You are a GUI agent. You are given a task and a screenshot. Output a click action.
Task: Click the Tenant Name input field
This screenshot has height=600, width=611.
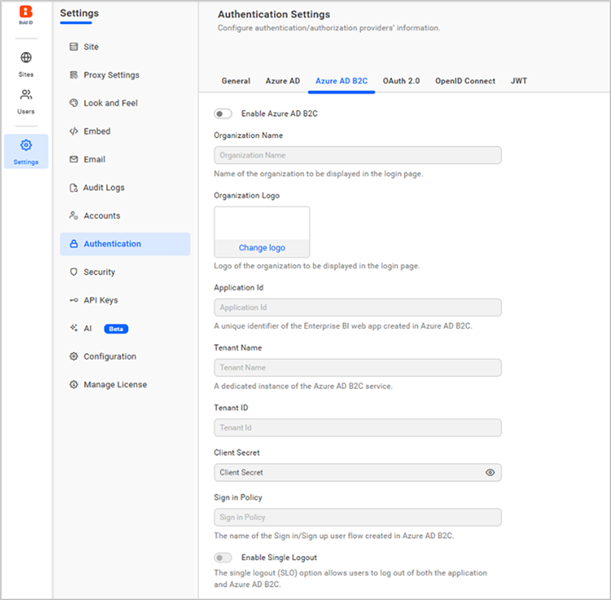tap(357, 367)
